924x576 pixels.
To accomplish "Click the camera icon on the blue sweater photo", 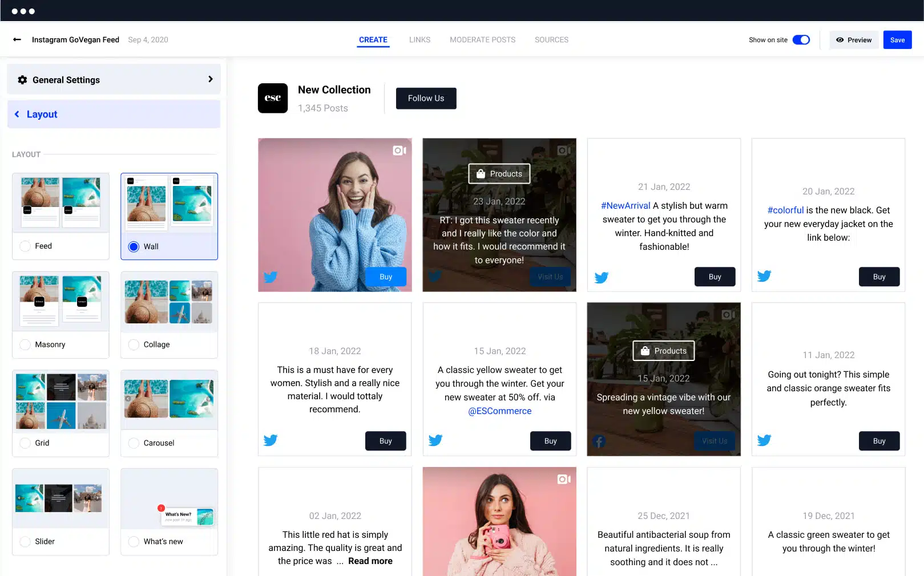I will pyautogui.click(x=399, y=151).
